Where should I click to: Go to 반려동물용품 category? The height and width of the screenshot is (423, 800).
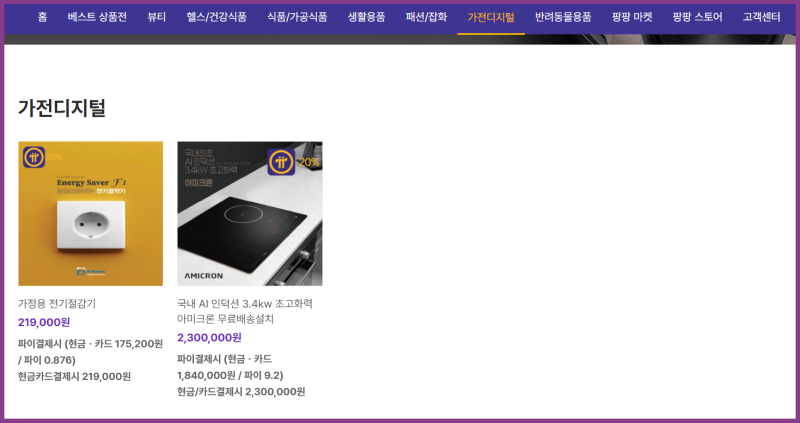563,17
